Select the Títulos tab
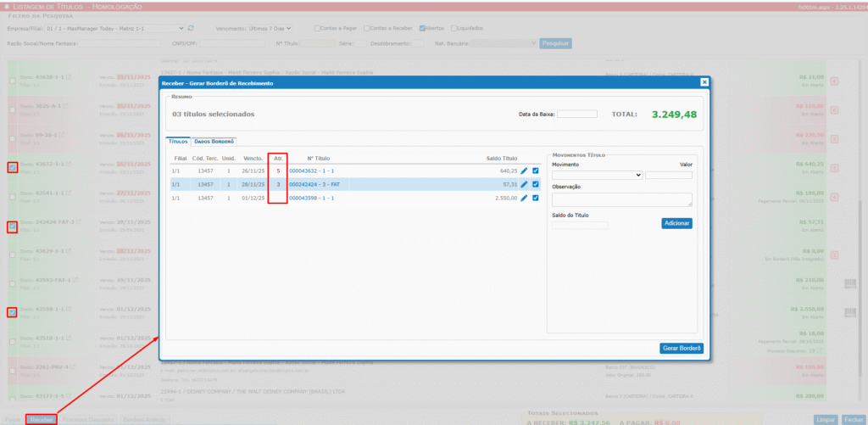Viewport: 868px width, 425px height. [x=178, y=142]
